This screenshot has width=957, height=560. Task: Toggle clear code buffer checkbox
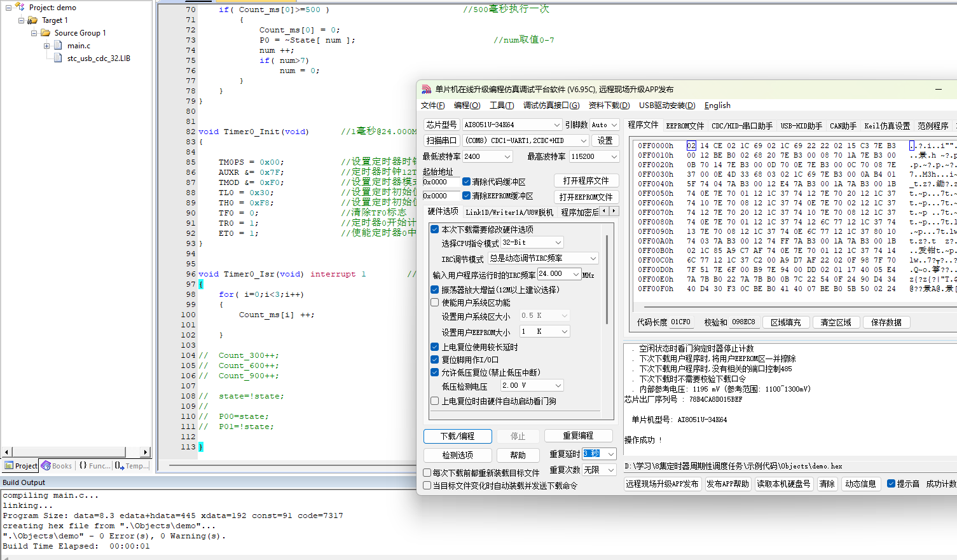pos(467,182)
